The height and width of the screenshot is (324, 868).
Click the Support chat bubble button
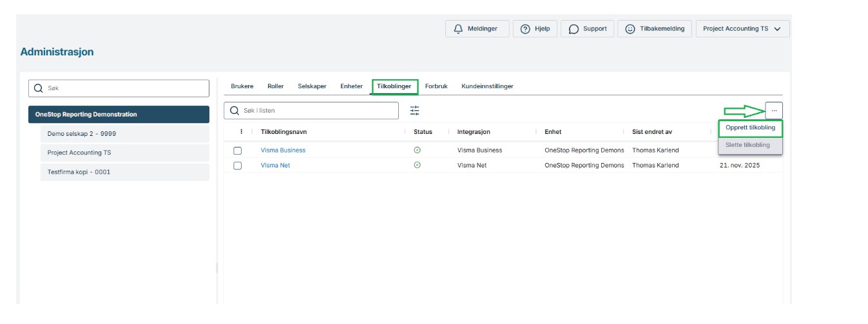coord(587,29)
